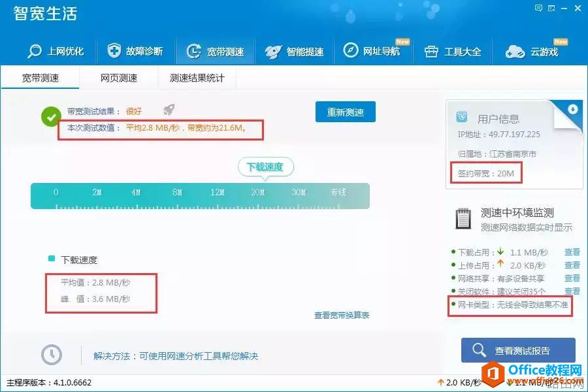
Task: Click the 下载速度 legend square
Action: (x=52, y=259)
